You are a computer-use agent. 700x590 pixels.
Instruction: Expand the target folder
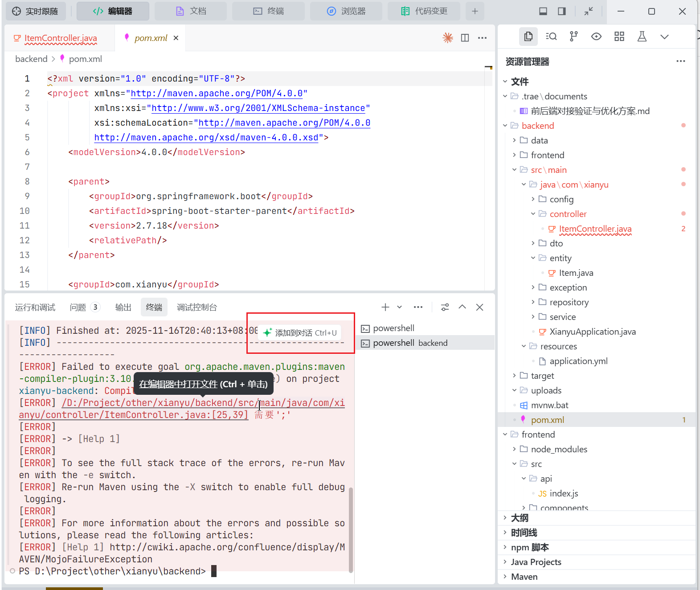[x=542, y=376]
